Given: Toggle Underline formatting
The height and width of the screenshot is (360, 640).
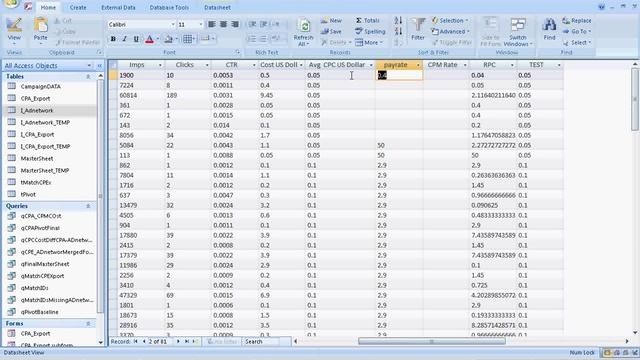Looking at the screenshot, I should (136, 39).
